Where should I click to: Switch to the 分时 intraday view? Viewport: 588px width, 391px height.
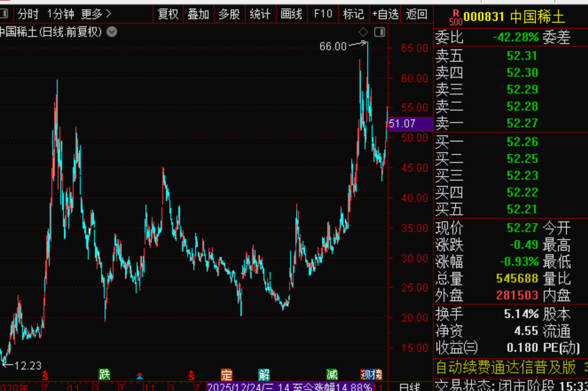click(28, 14)
